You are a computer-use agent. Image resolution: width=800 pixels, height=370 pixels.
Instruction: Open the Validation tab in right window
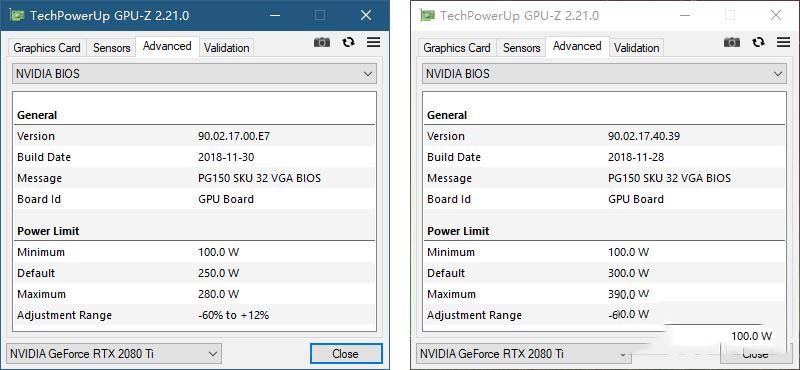[x=637, y=48]
